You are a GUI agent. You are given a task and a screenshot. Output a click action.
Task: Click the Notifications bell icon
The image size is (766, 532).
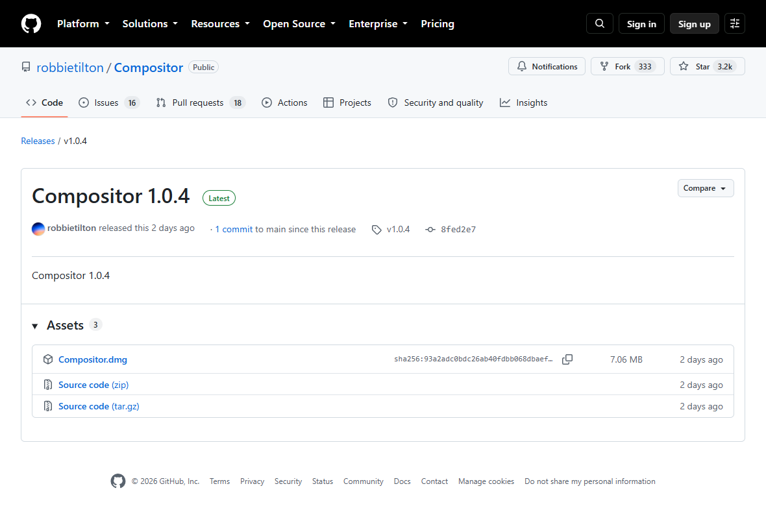coord(522,66)
